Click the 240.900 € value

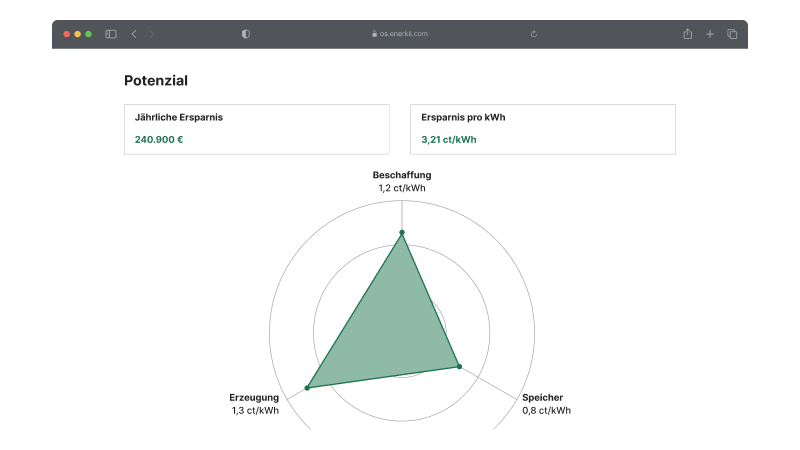coord(159,140)
